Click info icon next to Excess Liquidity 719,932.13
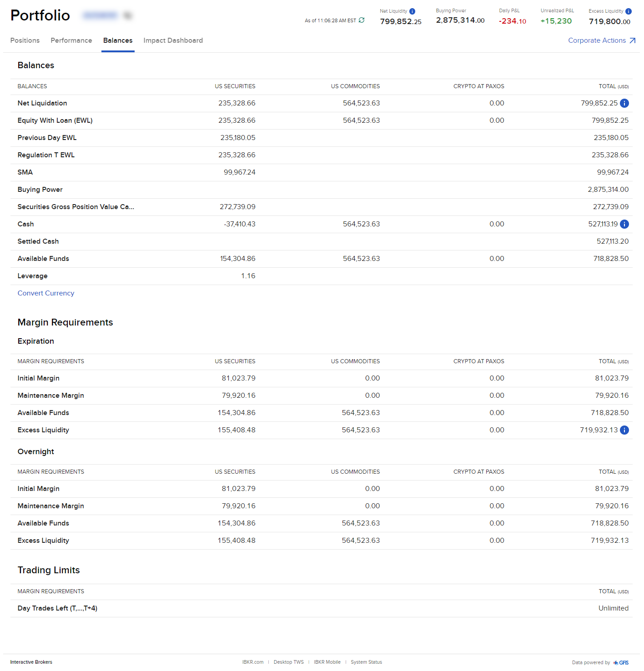The image size is (644, 671). 624,430
